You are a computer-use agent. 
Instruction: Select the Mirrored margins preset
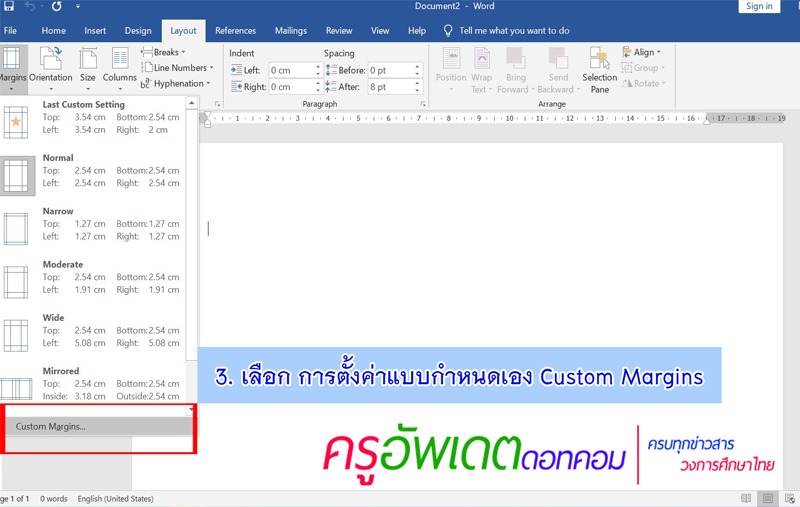click(92, 384)
